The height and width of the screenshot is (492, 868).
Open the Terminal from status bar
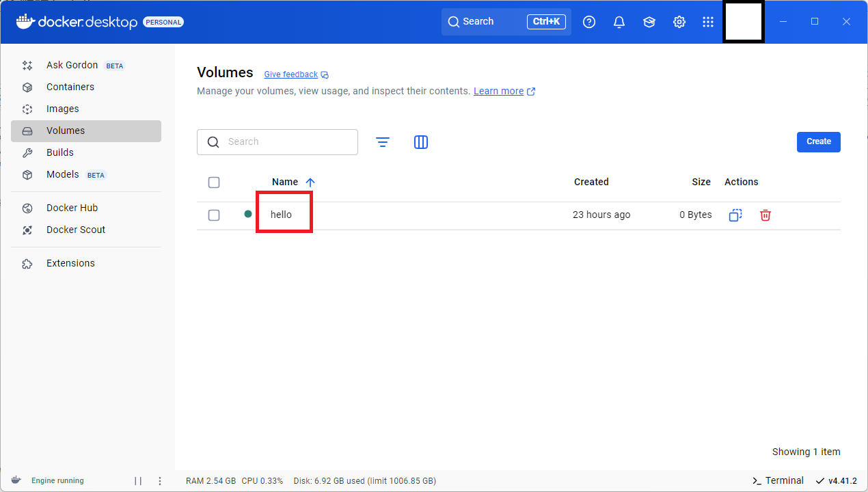click(x=778, y=480)
